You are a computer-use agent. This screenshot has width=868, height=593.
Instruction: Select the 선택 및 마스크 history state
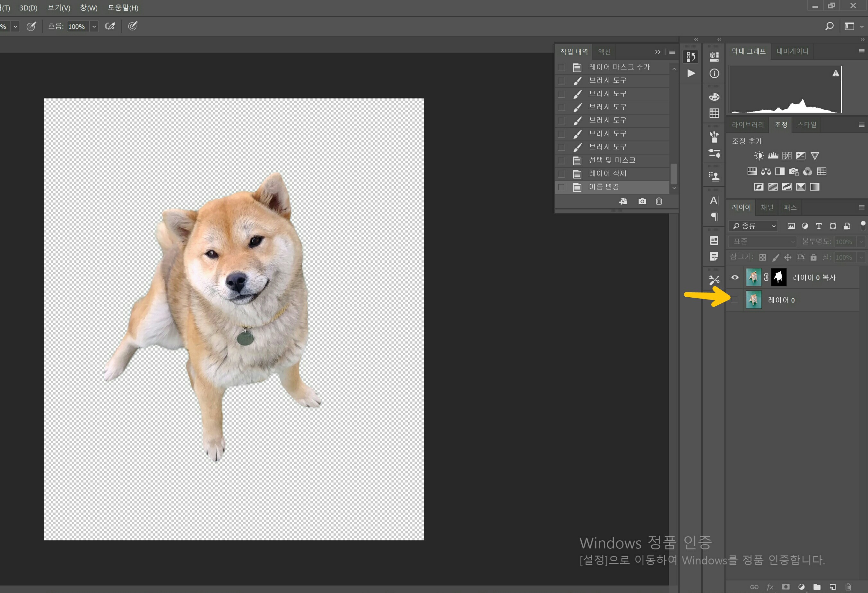coord(612,160)
